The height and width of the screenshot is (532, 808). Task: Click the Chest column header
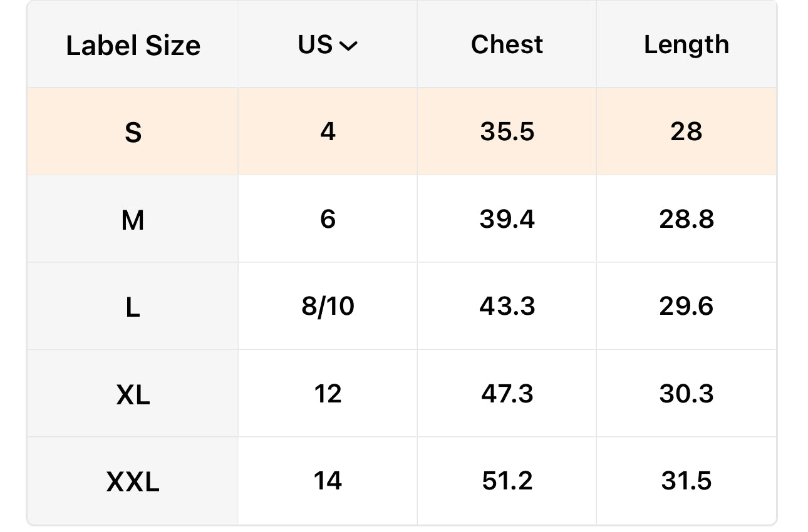click(x=507, y=45)
